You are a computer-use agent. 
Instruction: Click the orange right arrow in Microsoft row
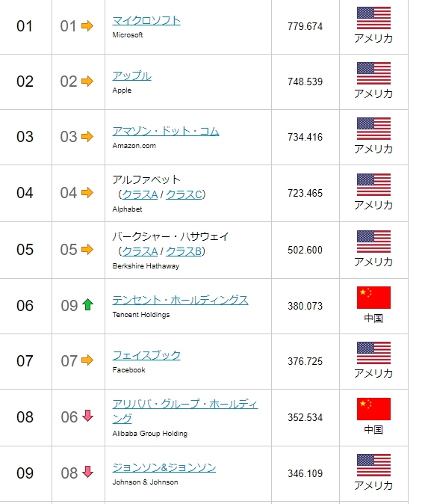coord(87,25)
